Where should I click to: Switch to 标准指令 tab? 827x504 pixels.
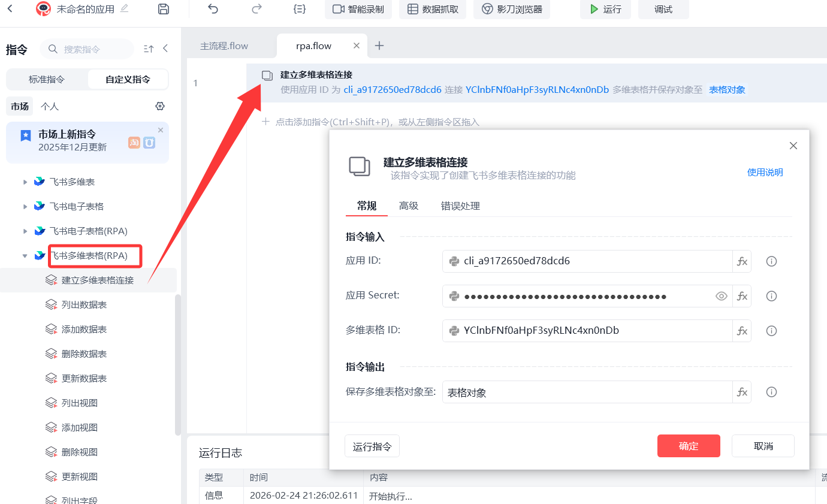[47, 79]
